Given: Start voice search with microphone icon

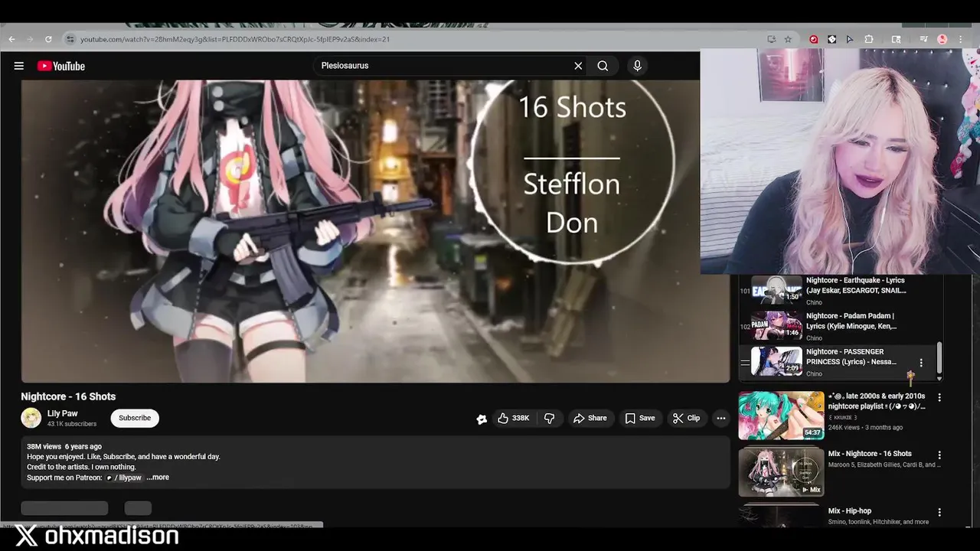Looking at the screenshot, I should [x=637, y=66].
